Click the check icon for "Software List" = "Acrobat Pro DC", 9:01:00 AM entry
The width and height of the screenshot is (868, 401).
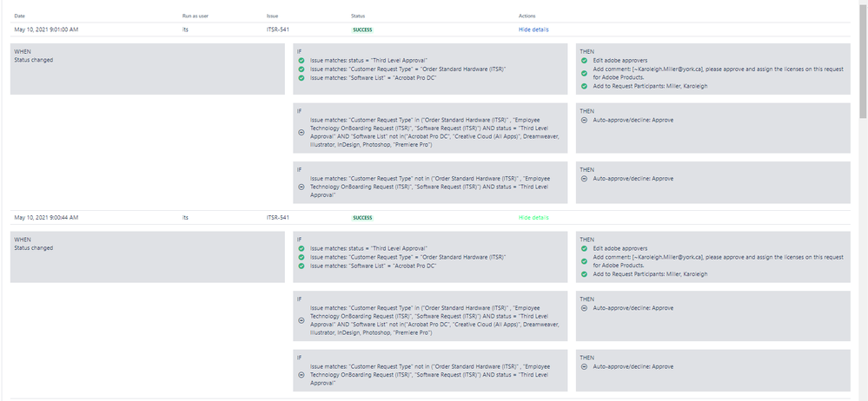pyautogui.click(x=301, y=78)
